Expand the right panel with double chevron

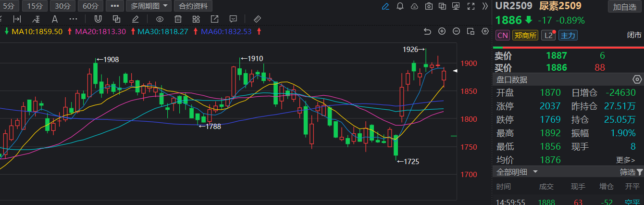[484, 6]
